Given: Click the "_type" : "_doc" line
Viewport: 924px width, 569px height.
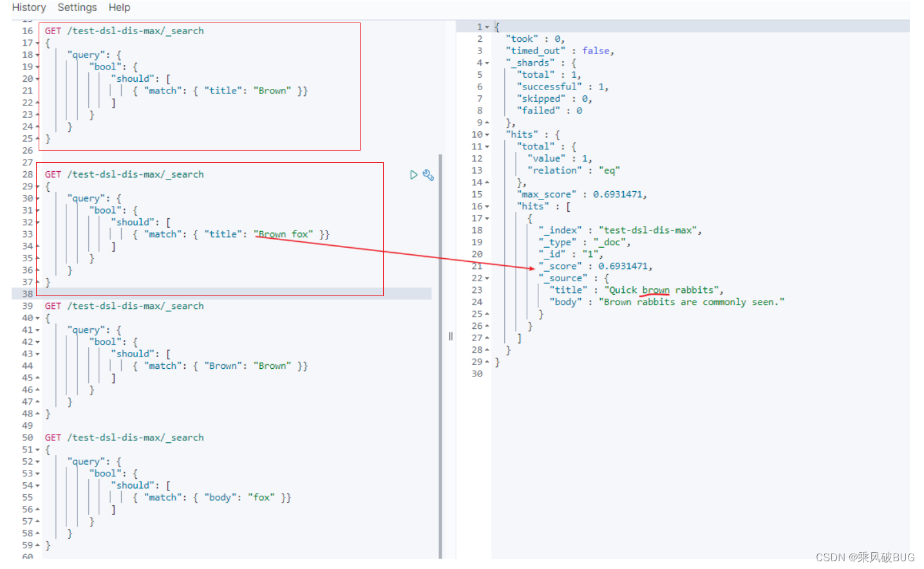Looking at the screenshot, I should (x=584, y=242).
